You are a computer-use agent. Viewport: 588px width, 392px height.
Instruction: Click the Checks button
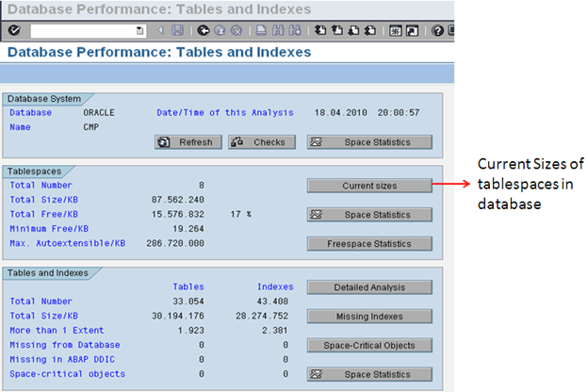[x=262, y=142]
